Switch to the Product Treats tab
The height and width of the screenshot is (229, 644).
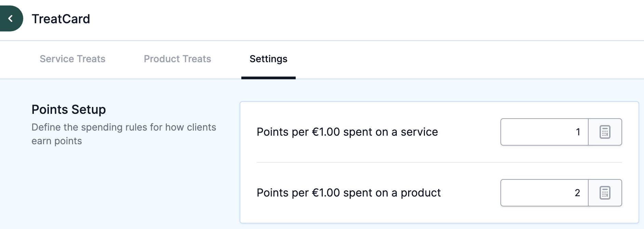pos(177,59)
